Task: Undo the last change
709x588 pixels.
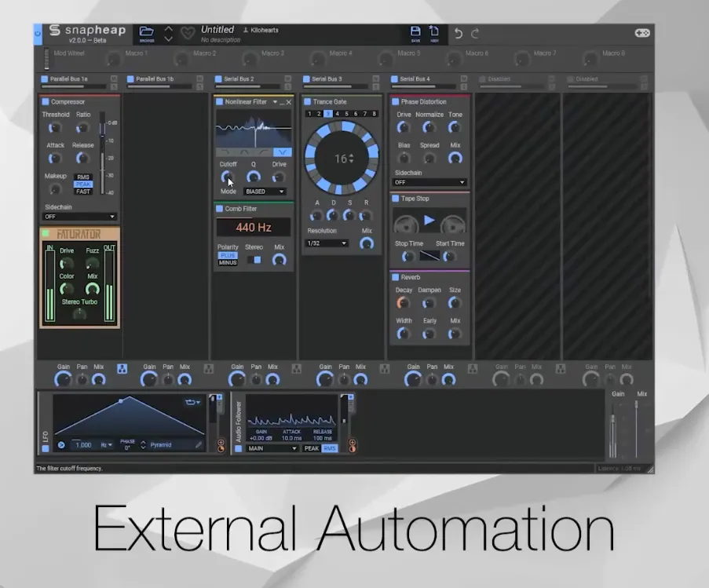Action: point(458,34)
